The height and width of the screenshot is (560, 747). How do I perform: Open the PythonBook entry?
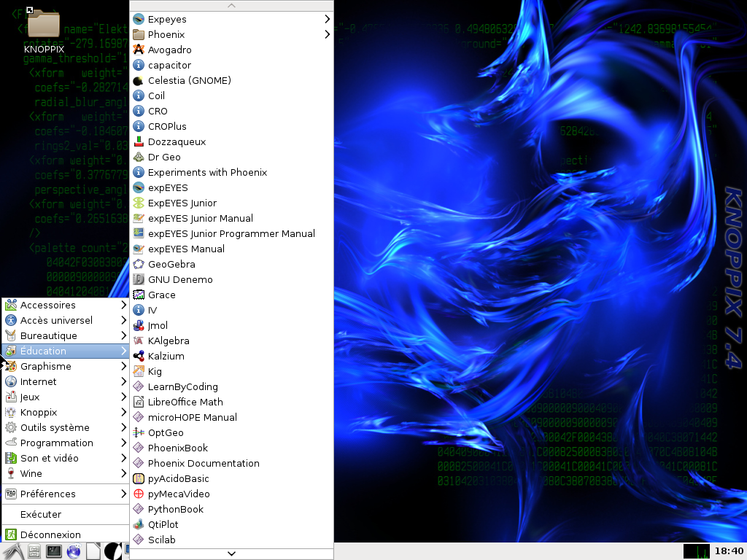[x=231, y=509]
